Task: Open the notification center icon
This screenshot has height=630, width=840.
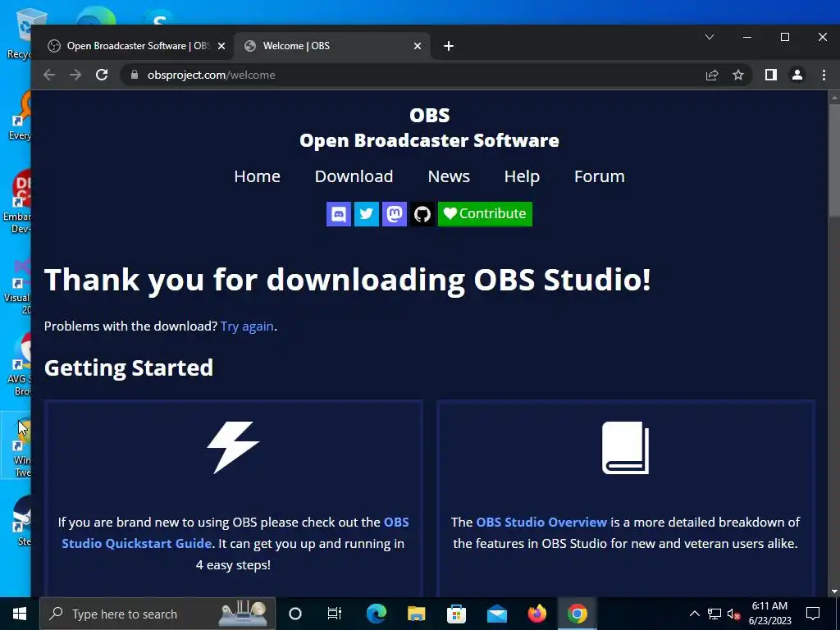Action: pos(813,614)
